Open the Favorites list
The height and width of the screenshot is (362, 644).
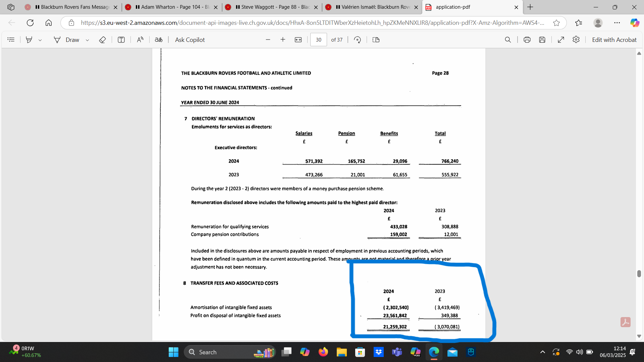tap(579, 23)
